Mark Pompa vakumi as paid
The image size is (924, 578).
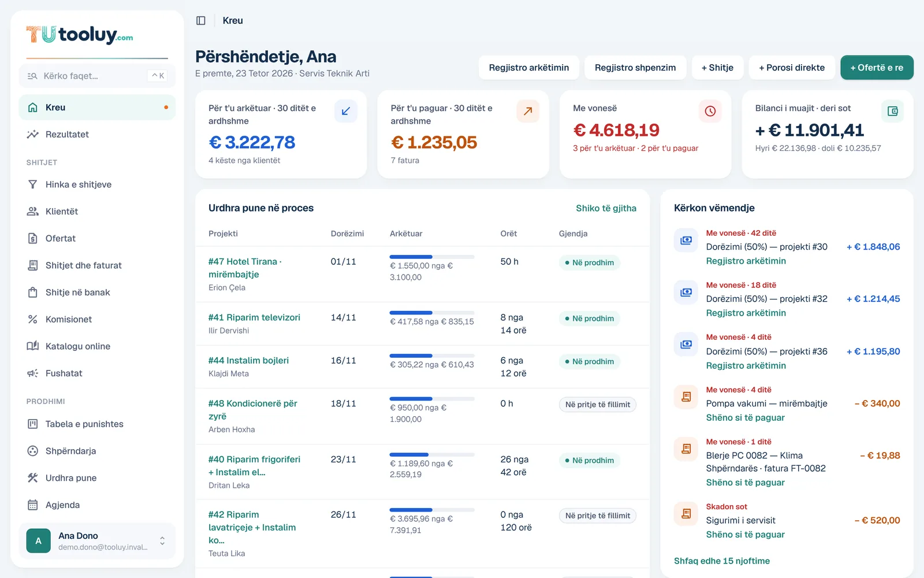pos(745,417)
